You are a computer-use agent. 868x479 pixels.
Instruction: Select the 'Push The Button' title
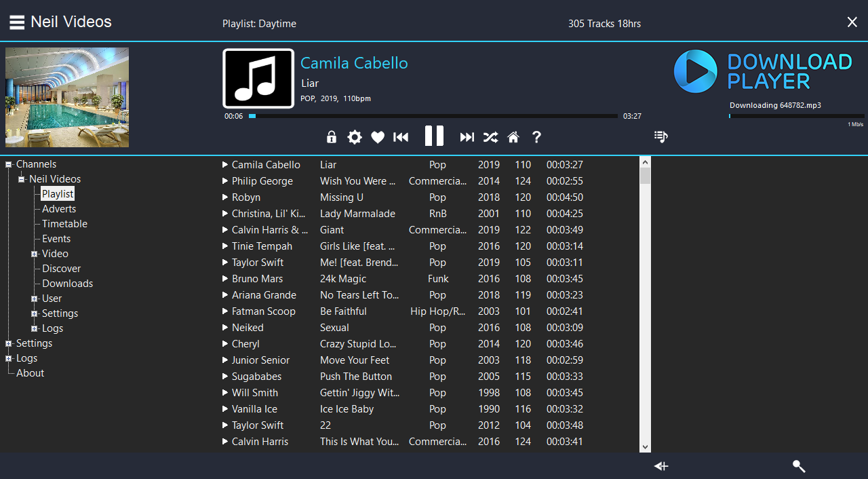click(356, 377)
